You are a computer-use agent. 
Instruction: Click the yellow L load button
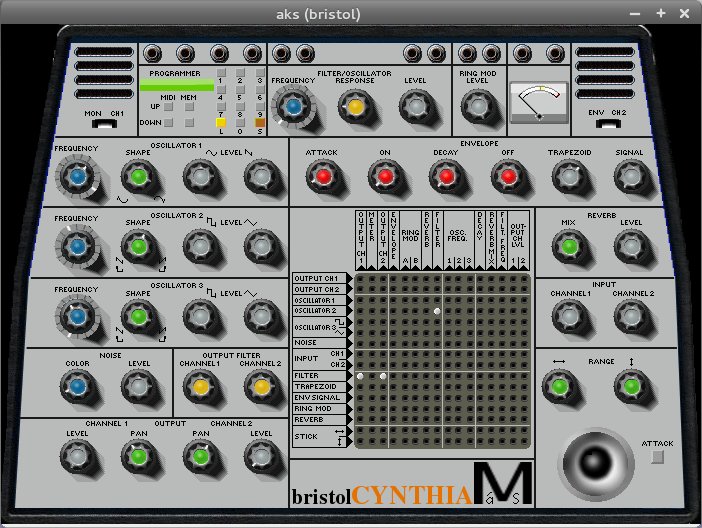click(221, 123)
